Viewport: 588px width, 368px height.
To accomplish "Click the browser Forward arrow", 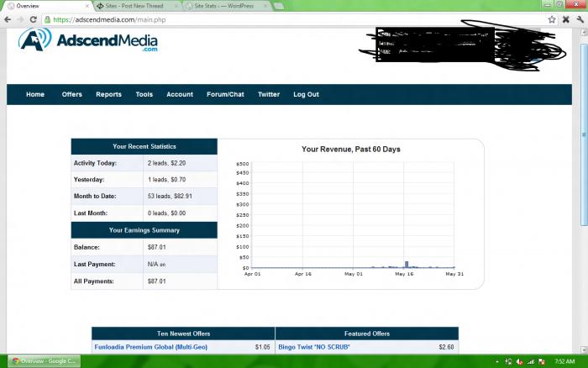I will point(21,19).
